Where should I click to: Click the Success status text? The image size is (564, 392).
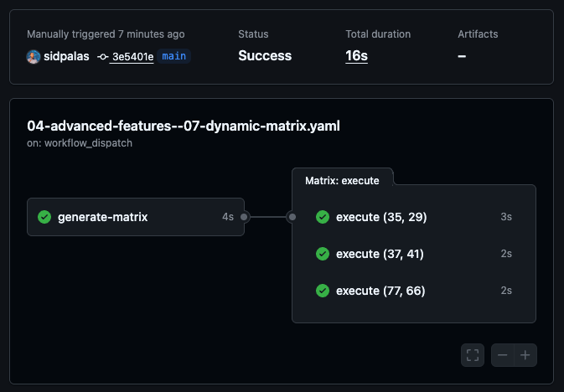(x=265, y=56)
